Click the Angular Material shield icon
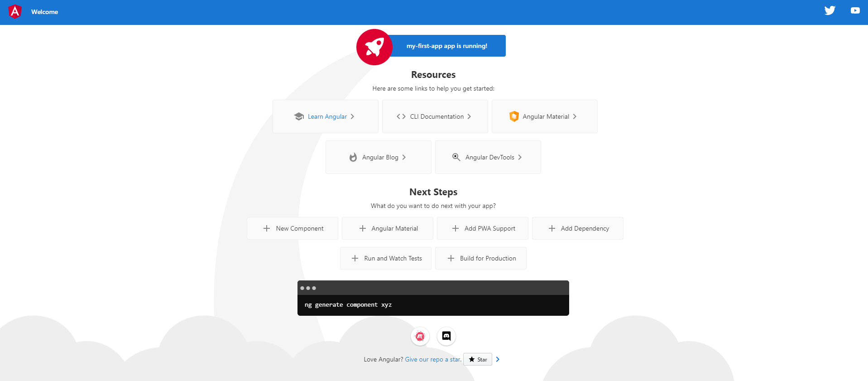This screenshot has height=381, width=868. coord(514,116)
